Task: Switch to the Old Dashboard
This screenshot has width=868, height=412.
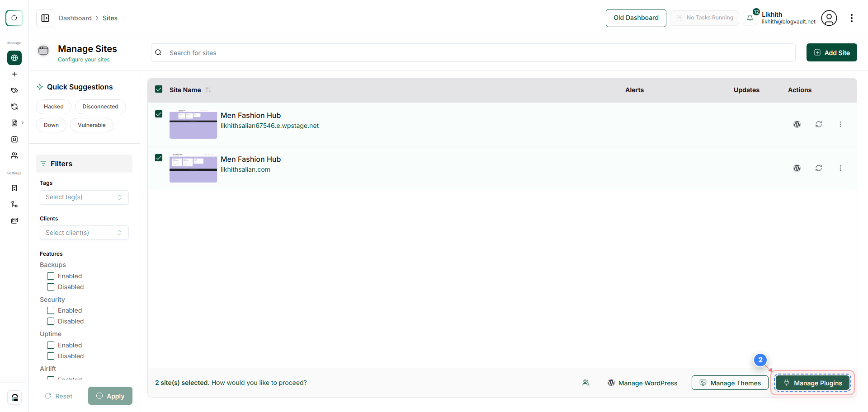Action: click(636, 18)
